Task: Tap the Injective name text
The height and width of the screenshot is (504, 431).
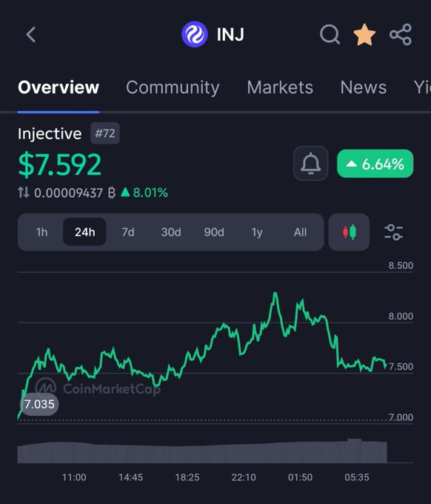Action: click(50, 133)
